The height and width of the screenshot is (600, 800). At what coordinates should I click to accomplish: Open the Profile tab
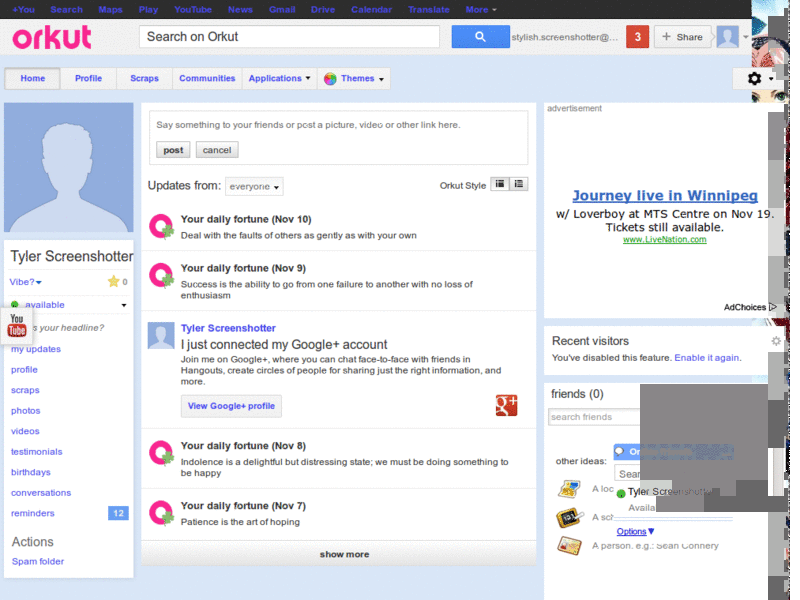tap(88, 78)
